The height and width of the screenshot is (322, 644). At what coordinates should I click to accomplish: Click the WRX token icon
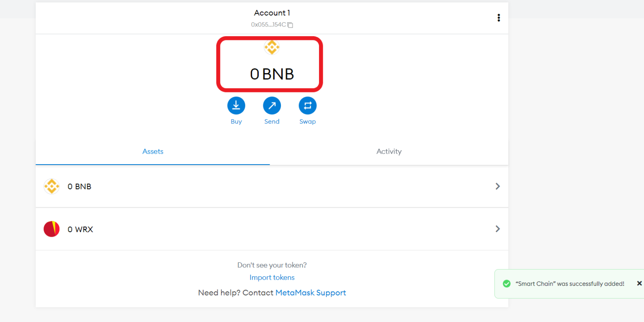click(52, 229)
